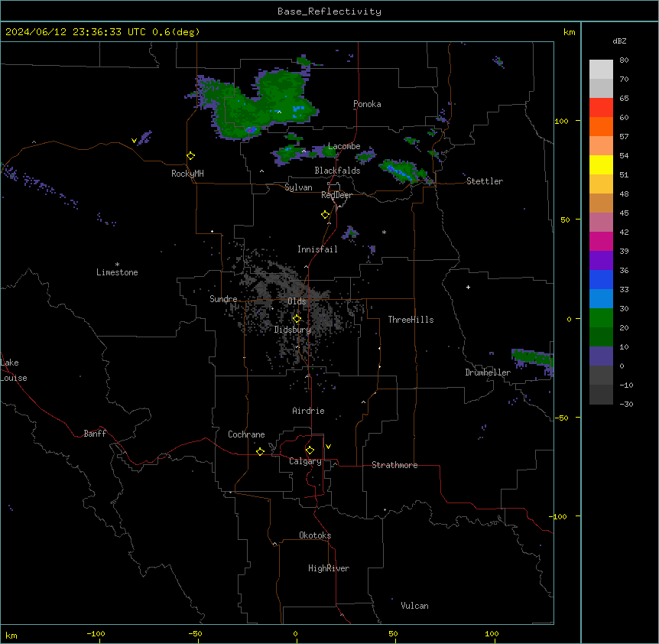Viewport: 659px width, 644px height.
Task: Pick the yellow swatch between 54 and 51 dBZ
Action: [x=601, y=164]
